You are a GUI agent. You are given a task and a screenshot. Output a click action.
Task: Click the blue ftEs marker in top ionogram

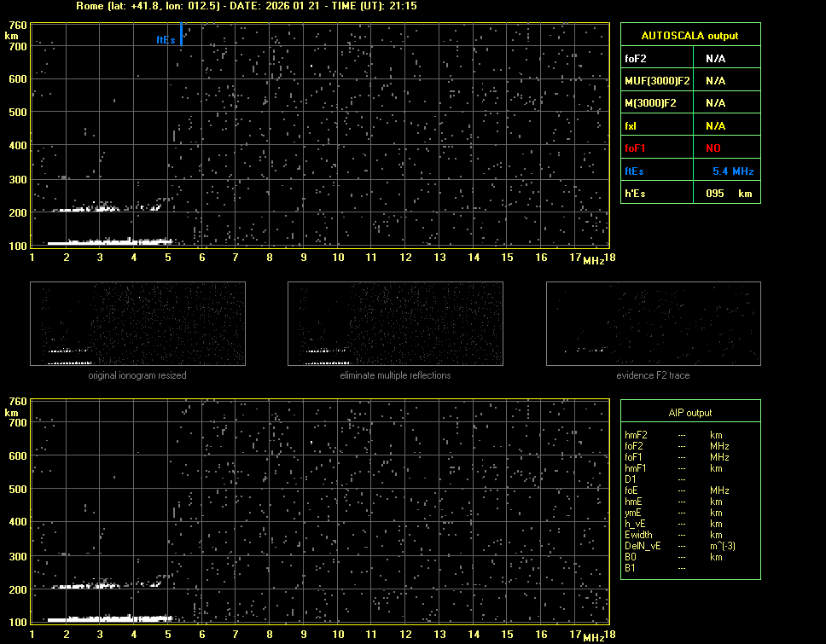point(181,34)
